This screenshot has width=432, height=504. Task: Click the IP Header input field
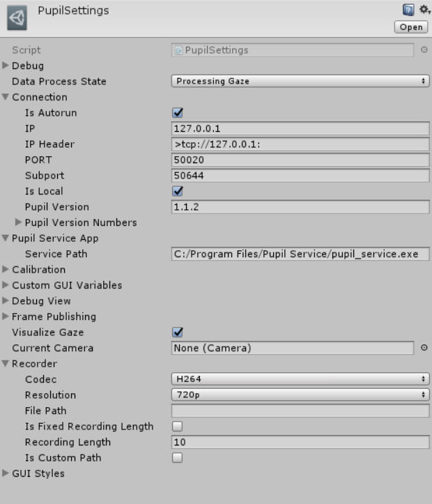point(300,144)
